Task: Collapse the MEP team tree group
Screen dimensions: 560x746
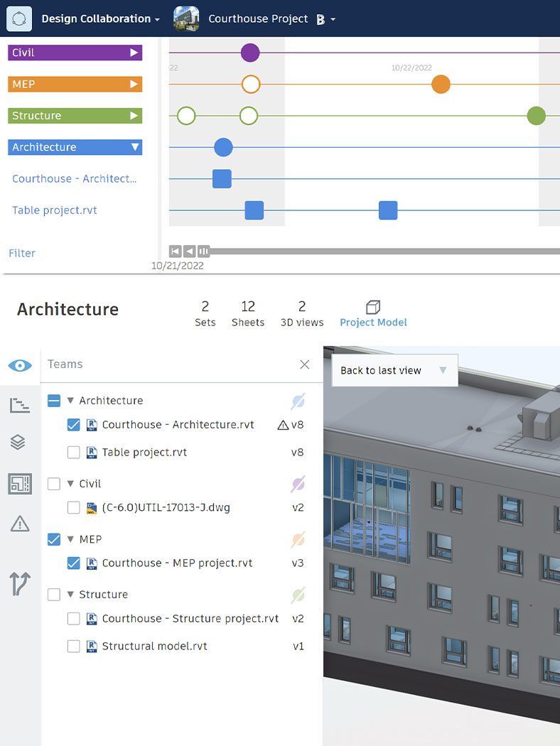Action: pos(70,539)
